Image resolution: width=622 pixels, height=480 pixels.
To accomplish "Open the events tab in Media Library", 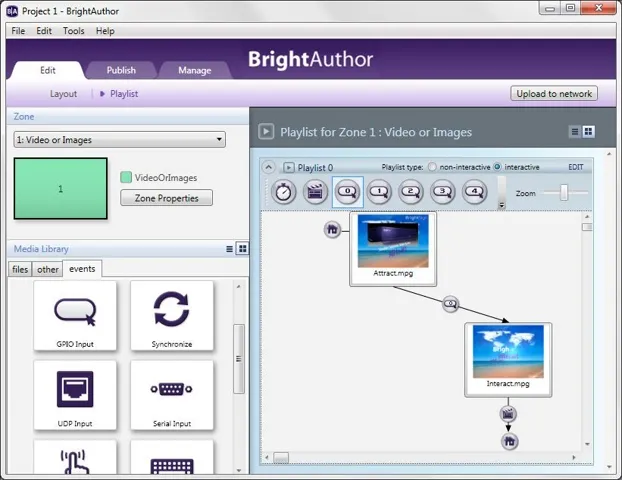I will [x=82, y=269].
